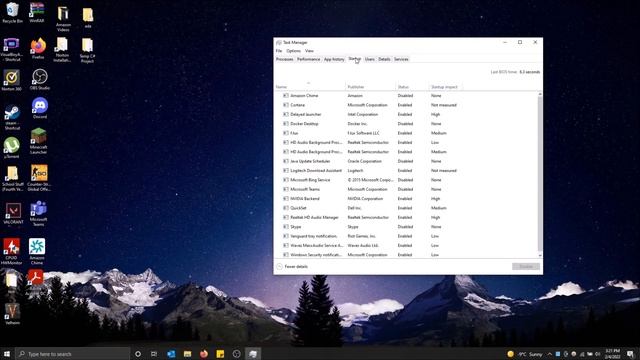
Task: Select the Cortana startup entry
Action: [x=406, y=105]
